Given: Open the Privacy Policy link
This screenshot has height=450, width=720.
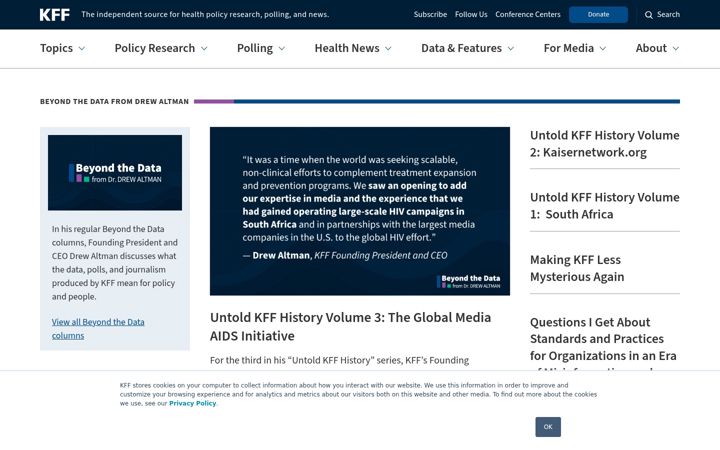Looking at the screenshot, I should point(192,403).
